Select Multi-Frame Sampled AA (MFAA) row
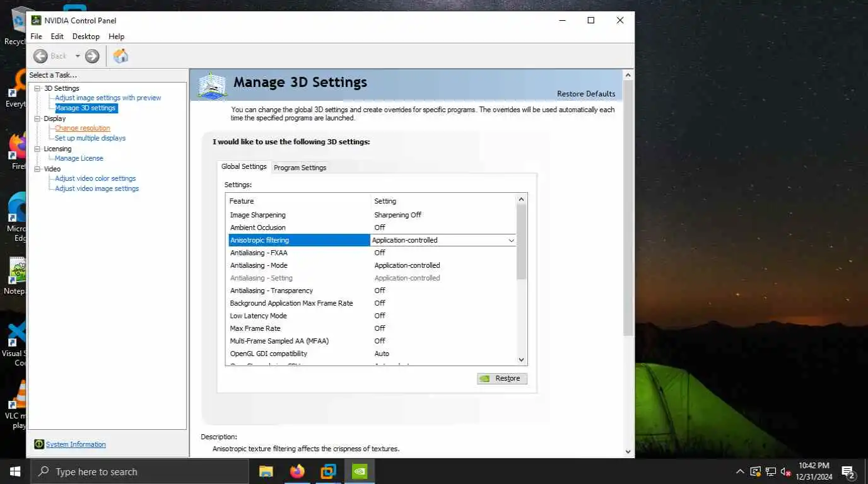 (372, 341)
